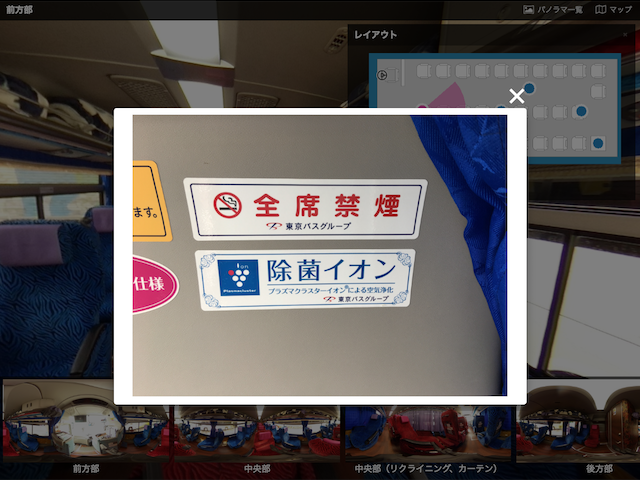Image resolution: width=640 pixels, height=480 pixels.
Task: Open the パノラマ一覧 text link
Action: [x=560, y=10]
